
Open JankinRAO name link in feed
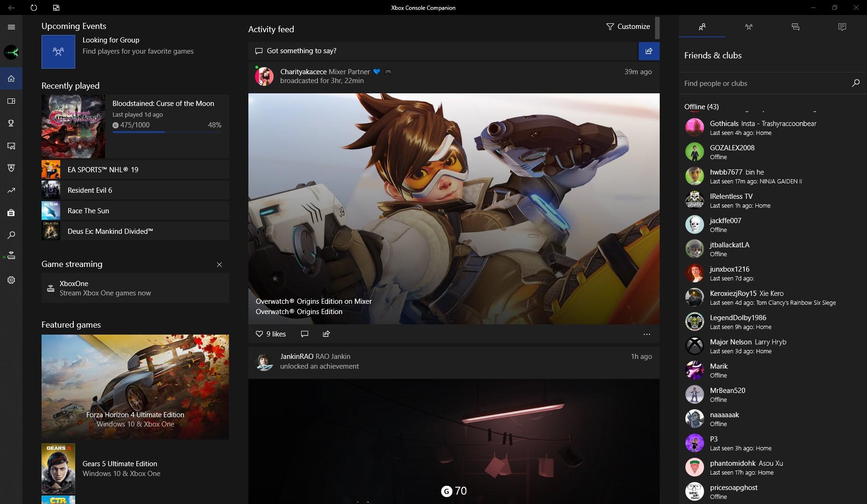[297, 356]
